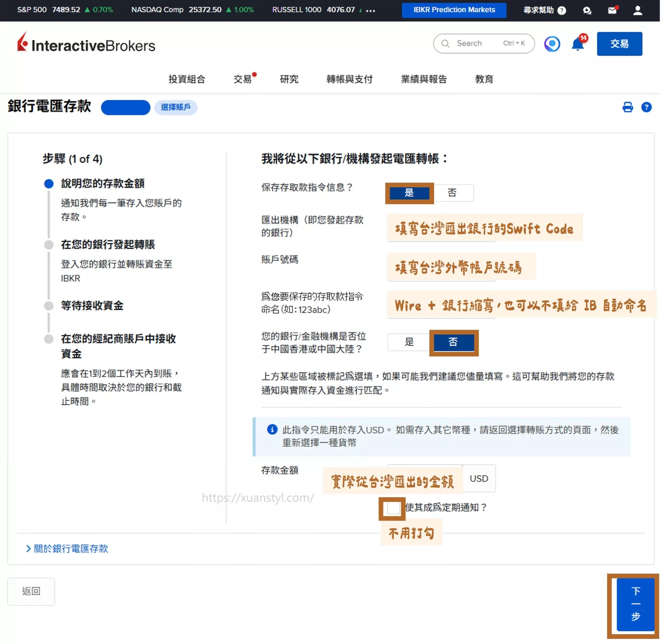Click the 下一步 next button
This screenshot has height=644, width=661.
(635, 604)
